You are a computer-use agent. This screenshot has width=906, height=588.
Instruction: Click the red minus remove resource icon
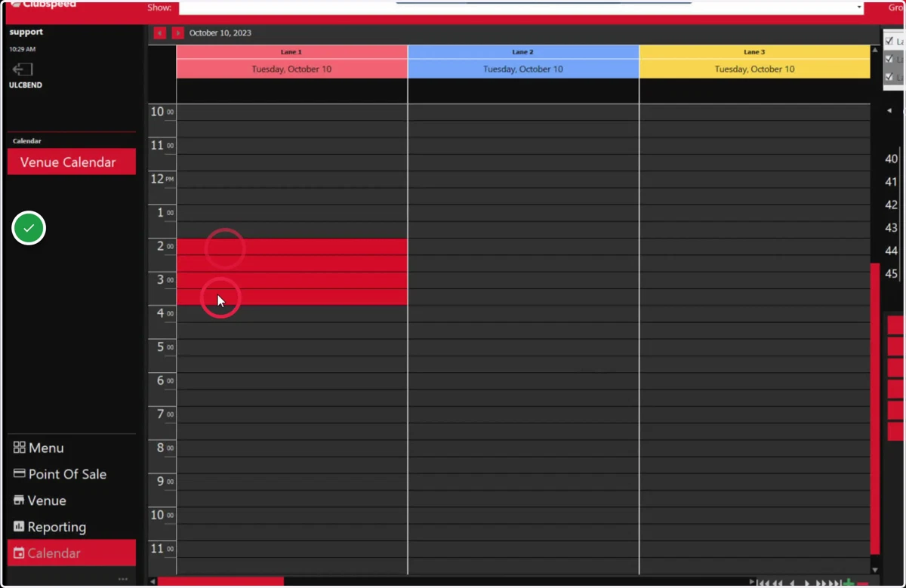863,583
